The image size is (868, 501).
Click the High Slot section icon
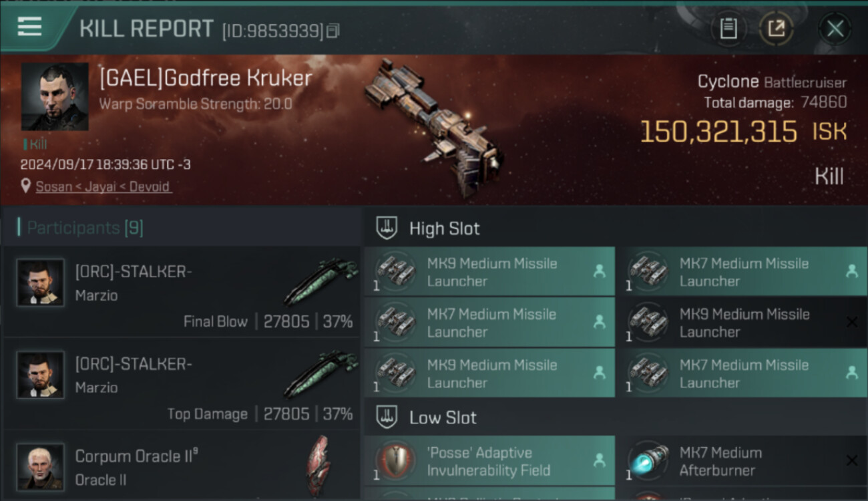(387, 228)
